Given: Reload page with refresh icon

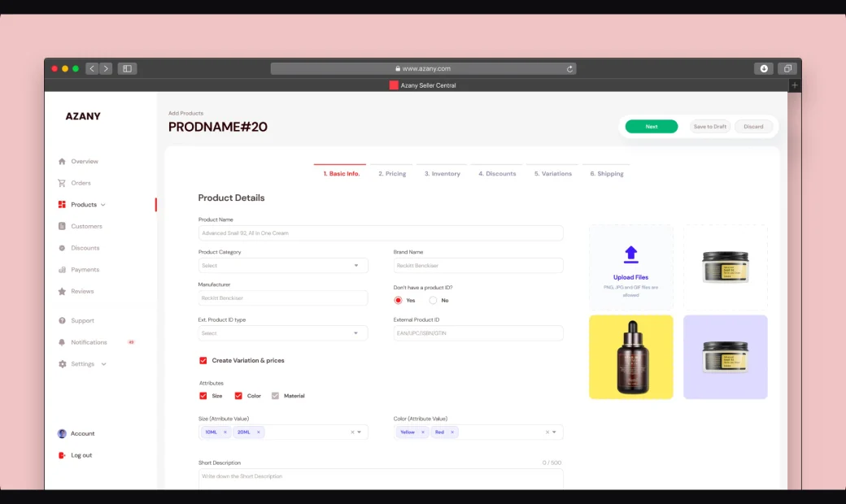Looking at the screenshot, I should 569,68.
